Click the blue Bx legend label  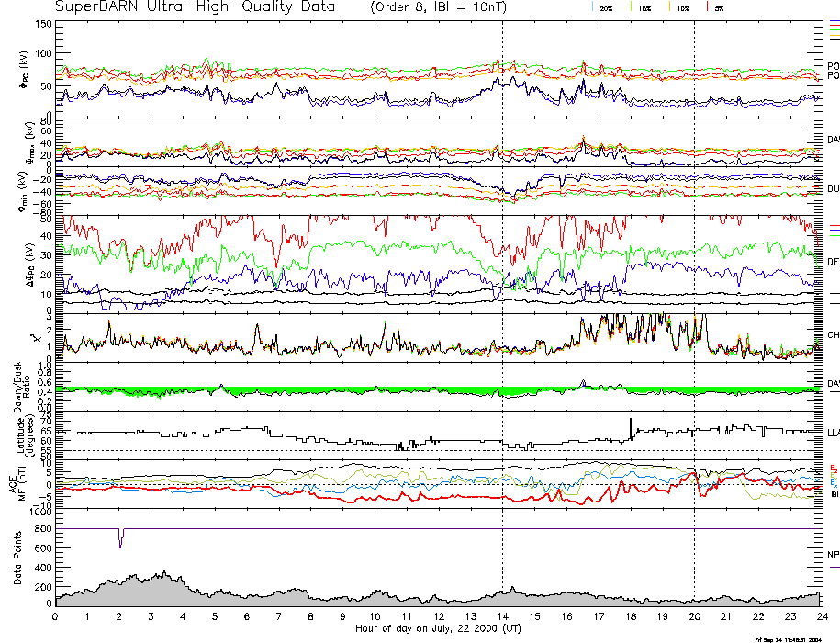click(x=833, y=483)
